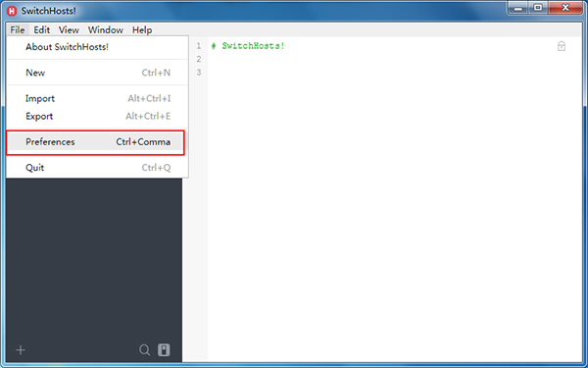Viewport: 588px width, 368px height.
Task: Choose Import from the File menu
Action: click(98, 98)
